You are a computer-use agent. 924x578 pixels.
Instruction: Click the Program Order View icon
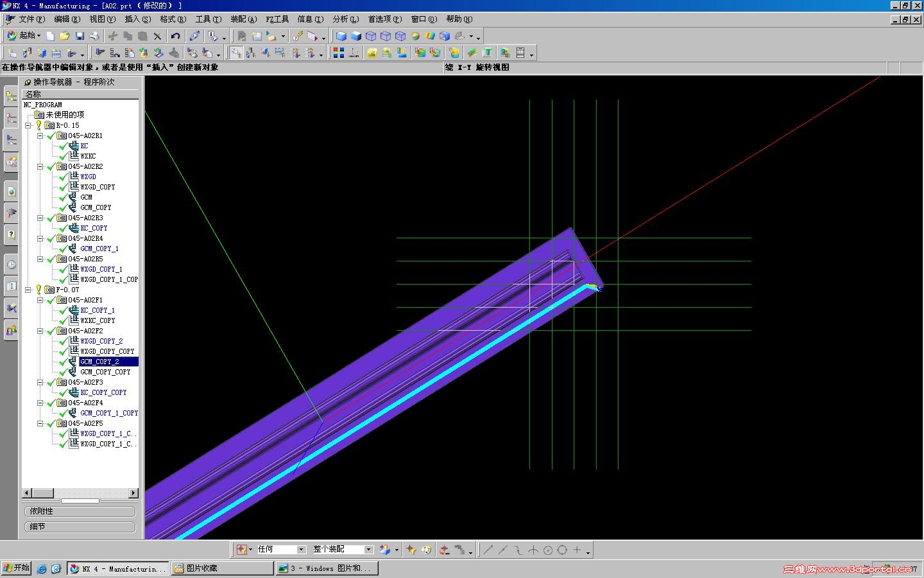[236, 53]
